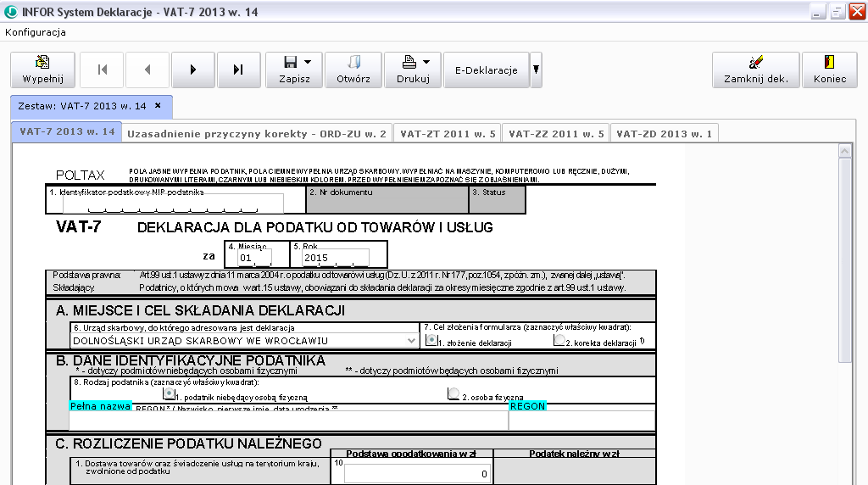Click the REGON input field
Screen dimensions: 868x485
click(581, 421)
